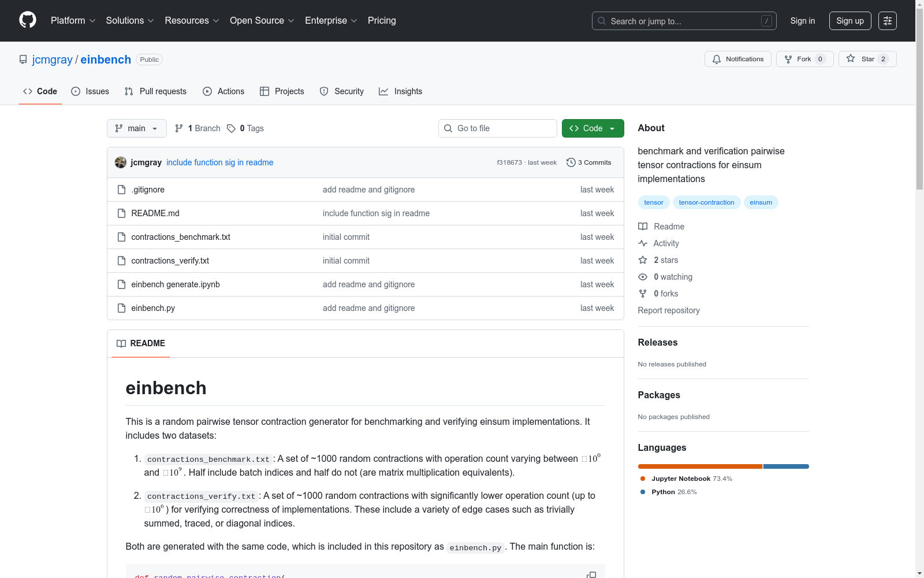Click the eye icon beside 0 watching
This screenshot has height=578, width=924.
[643, 277]
